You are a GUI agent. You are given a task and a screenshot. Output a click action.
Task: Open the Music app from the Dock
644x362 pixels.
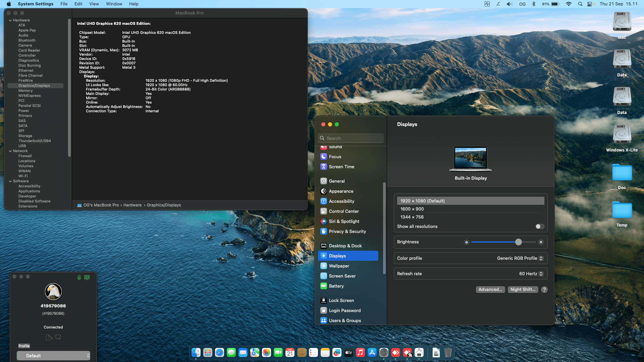[x=360, y=353]
